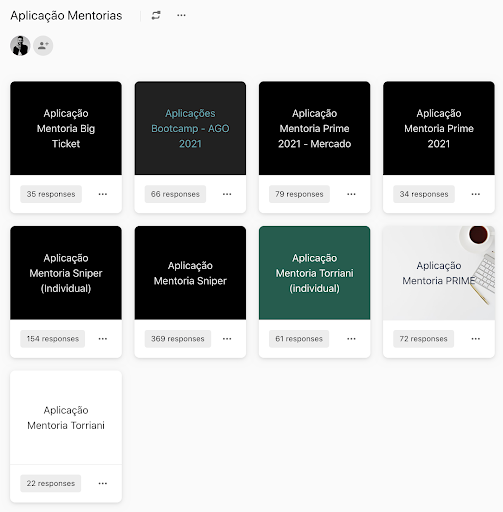Open the 22 responses badge
Screen dimensions: 503x512
pos(51,483)
